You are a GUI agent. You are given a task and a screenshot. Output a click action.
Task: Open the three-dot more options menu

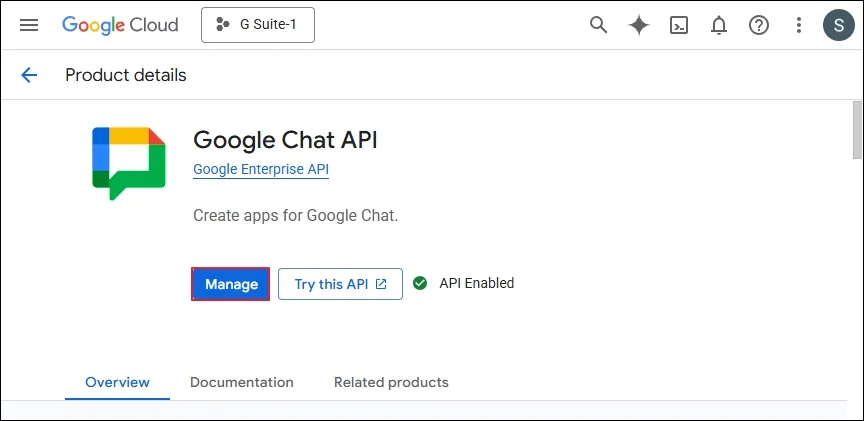click(798, 25)
